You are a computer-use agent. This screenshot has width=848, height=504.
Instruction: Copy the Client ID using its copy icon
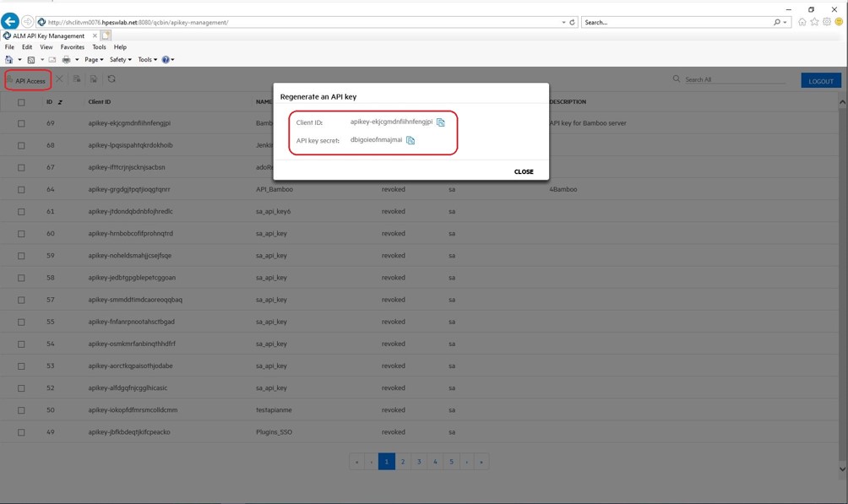click(443, 122)
